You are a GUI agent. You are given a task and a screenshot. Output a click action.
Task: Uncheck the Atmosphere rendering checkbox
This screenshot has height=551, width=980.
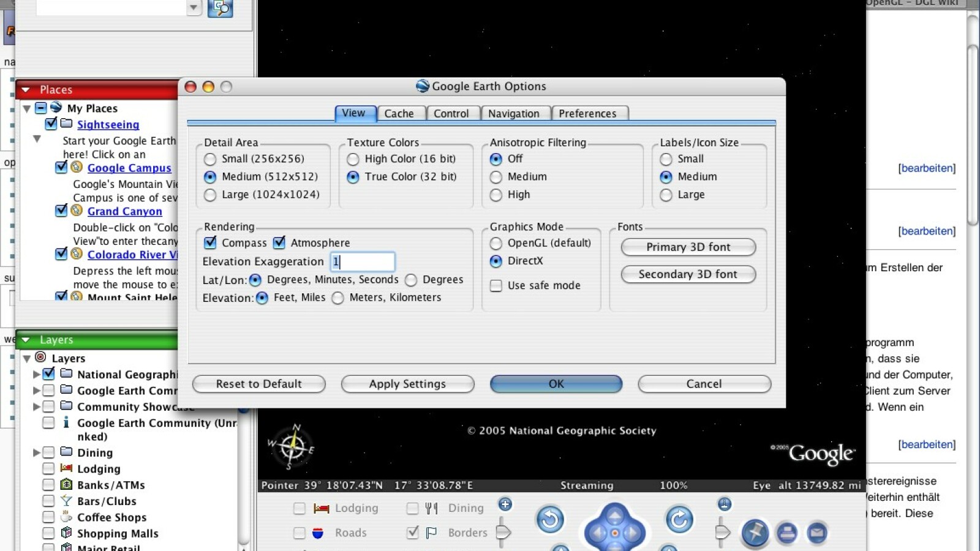pyautogui.click(x=279, y=242)
